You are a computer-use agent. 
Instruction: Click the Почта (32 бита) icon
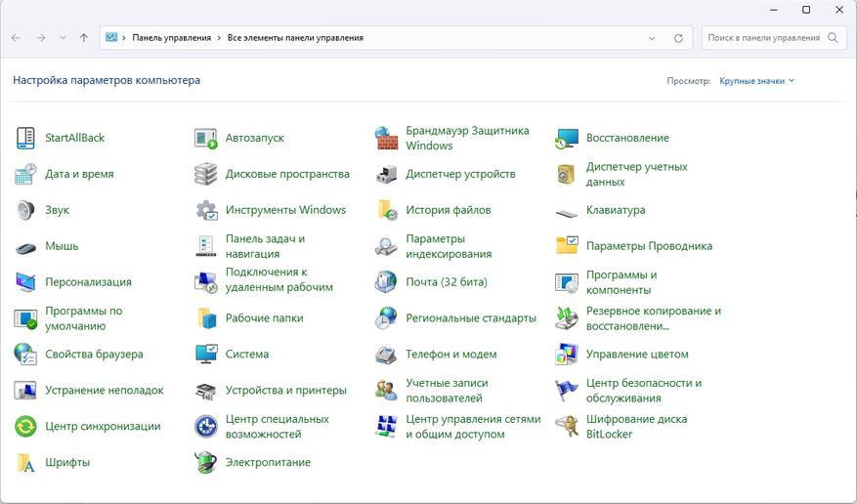pyautogui.click(x=386, y=282)
